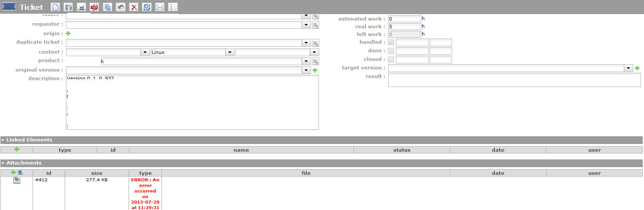Click the 'name' column header in Linked Elements
This screenshot has width=644, height=210.
[241, 150]
